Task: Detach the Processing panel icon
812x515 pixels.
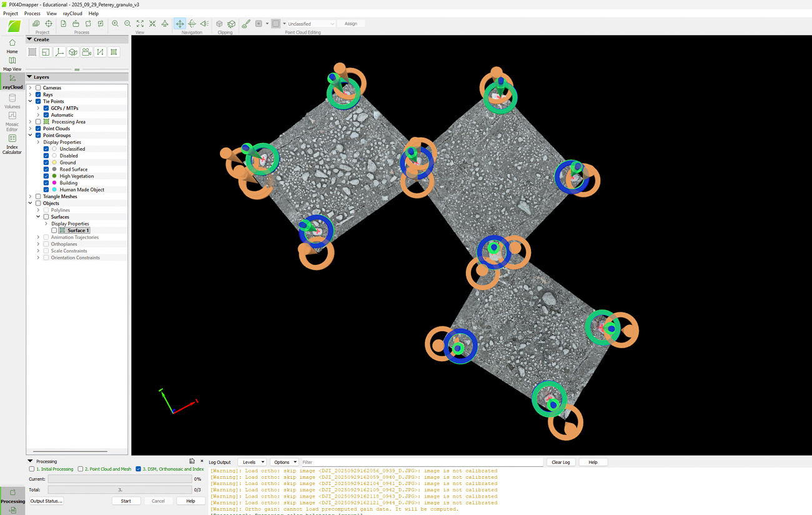Action: coord(192,461)
